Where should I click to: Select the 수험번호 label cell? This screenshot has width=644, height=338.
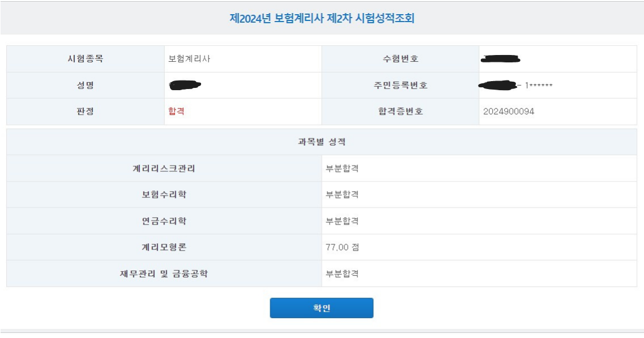(400, 58)
